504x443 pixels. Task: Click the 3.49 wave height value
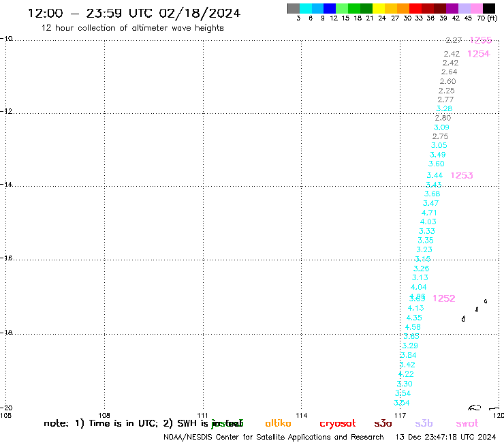(438, 155)
